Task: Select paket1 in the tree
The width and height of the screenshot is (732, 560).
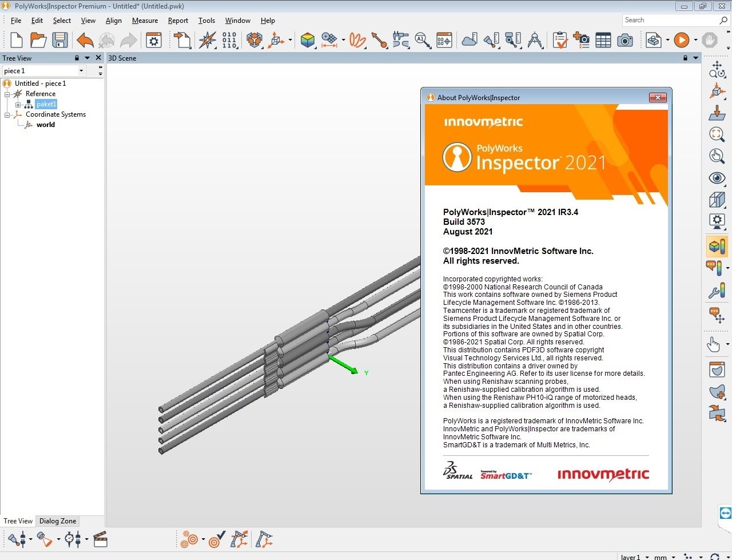Action: [46, 104]
